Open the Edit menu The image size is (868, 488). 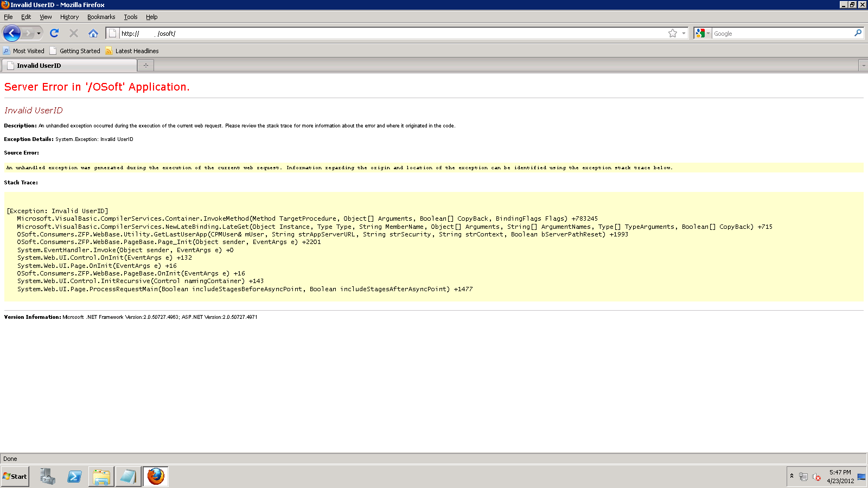(26, 17)
